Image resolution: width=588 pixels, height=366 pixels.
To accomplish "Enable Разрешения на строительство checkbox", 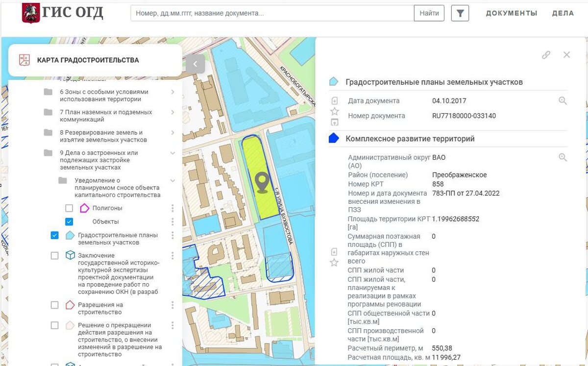I will (x=55, y=305).
